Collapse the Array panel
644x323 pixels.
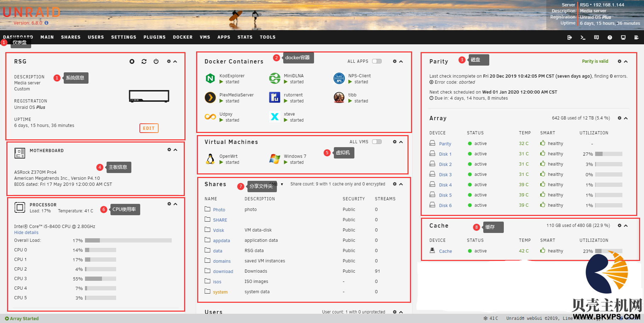626,118
